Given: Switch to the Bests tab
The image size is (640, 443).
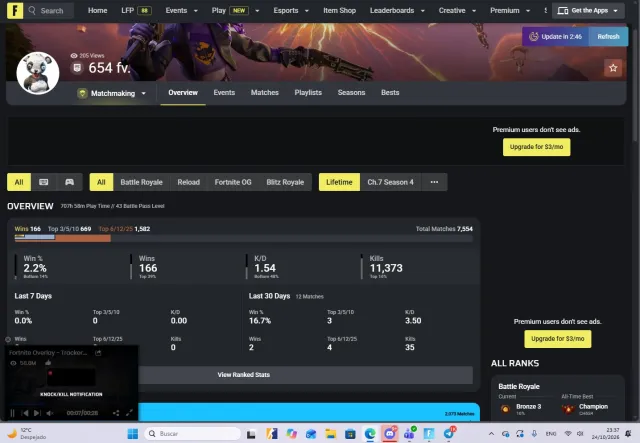Looking at the screenshot, I should tap(390, 93).
